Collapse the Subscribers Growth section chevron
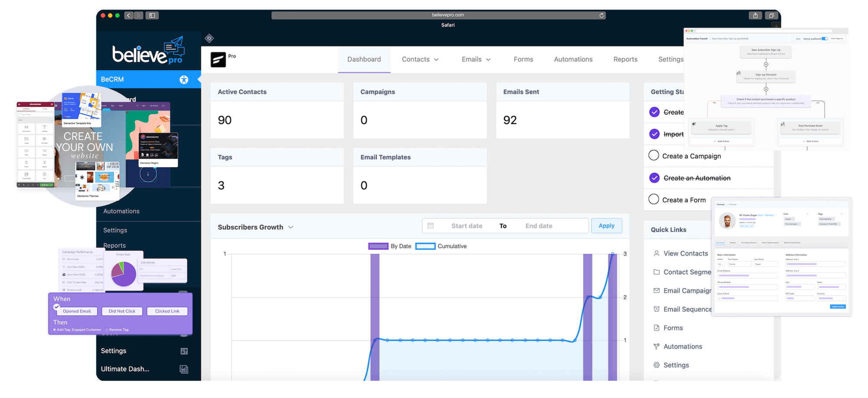The image size is (868, 398). point(290,227)
